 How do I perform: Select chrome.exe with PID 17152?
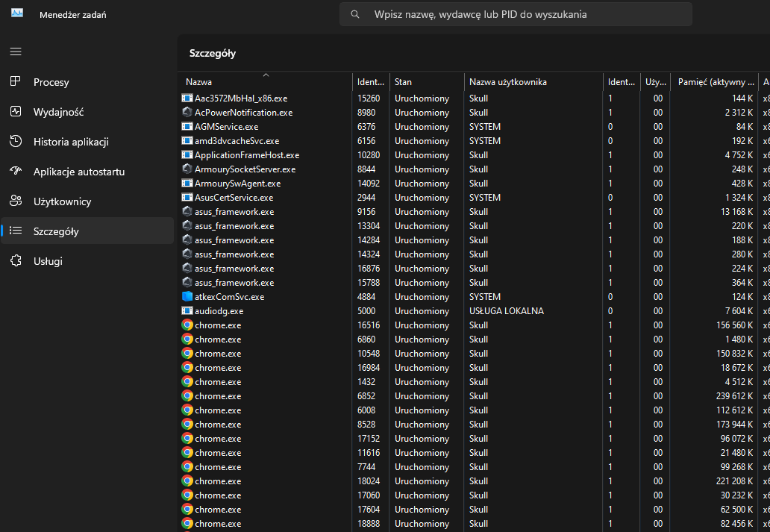pyautogui.click(x=474, y=439)
